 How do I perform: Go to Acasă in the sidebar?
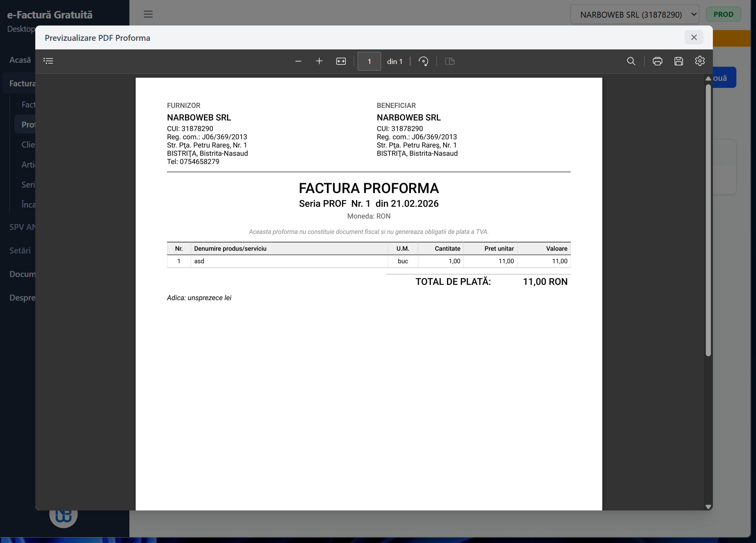(20, 60)
